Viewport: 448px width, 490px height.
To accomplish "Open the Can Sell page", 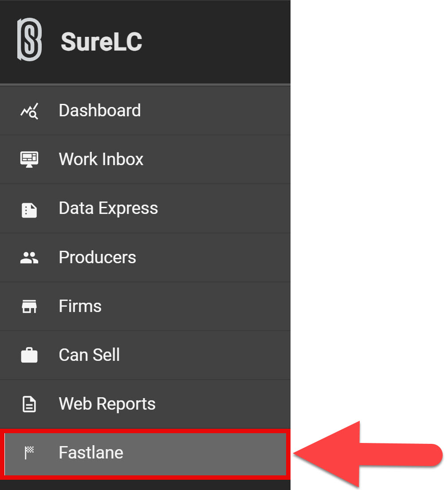I will (x=89, y=355).
